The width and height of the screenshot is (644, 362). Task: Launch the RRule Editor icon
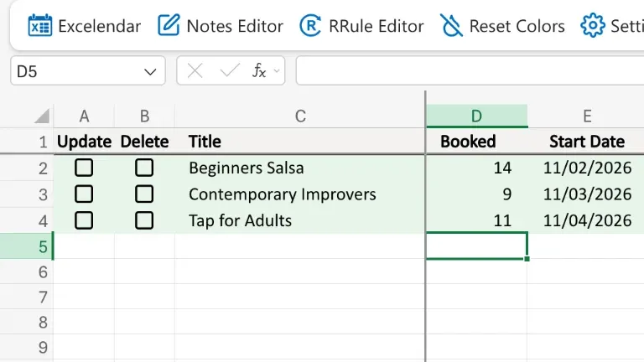[x=310, y=25]
